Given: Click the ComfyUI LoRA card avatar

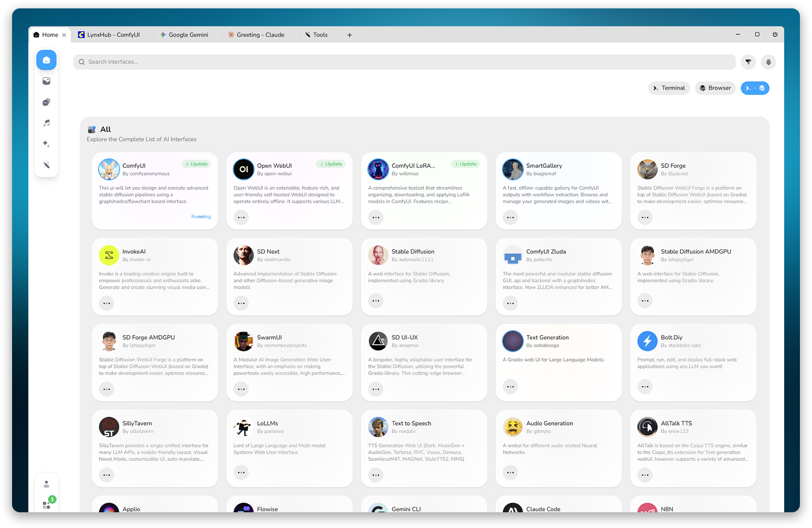Looking at the screenshot, I should coord(378,170).
